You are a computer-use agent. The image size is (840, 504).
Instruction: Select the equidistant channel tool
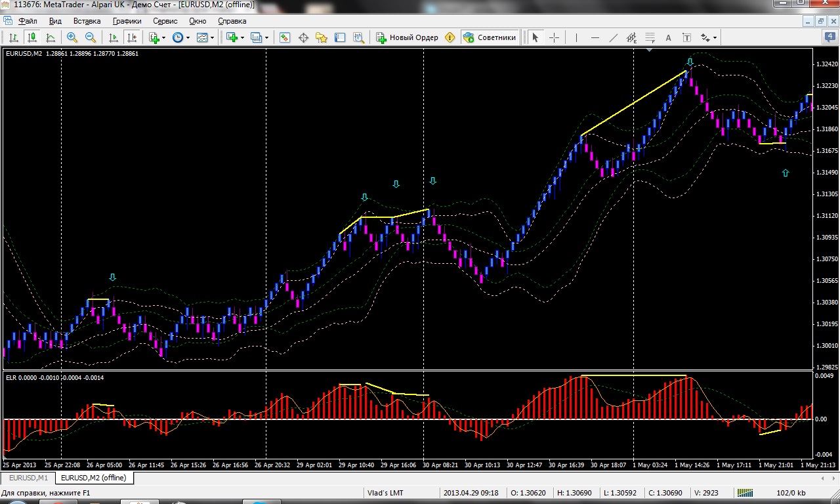(631, 37)
